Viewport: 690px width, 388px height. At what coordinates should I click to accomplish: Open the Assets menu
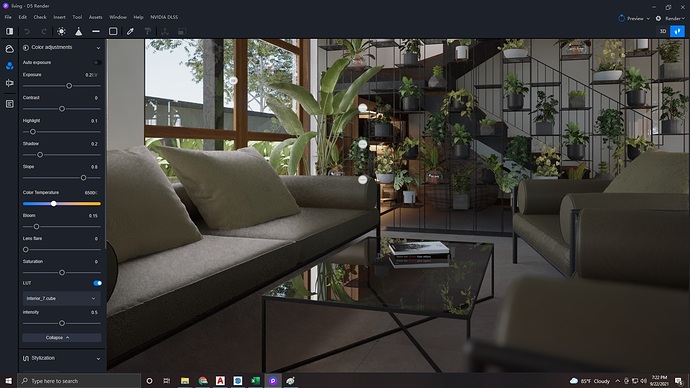[x=95, y=17]
